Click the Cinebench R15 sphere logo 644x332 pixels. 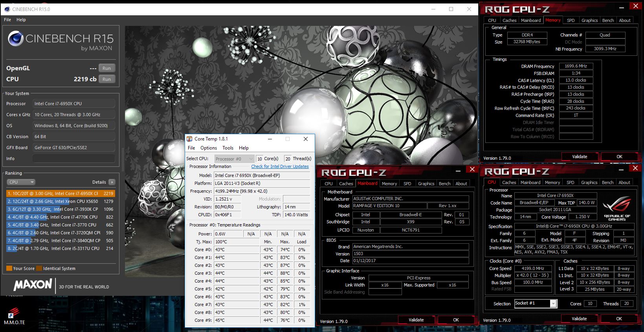pyautogui.click(x=16, y=38)
